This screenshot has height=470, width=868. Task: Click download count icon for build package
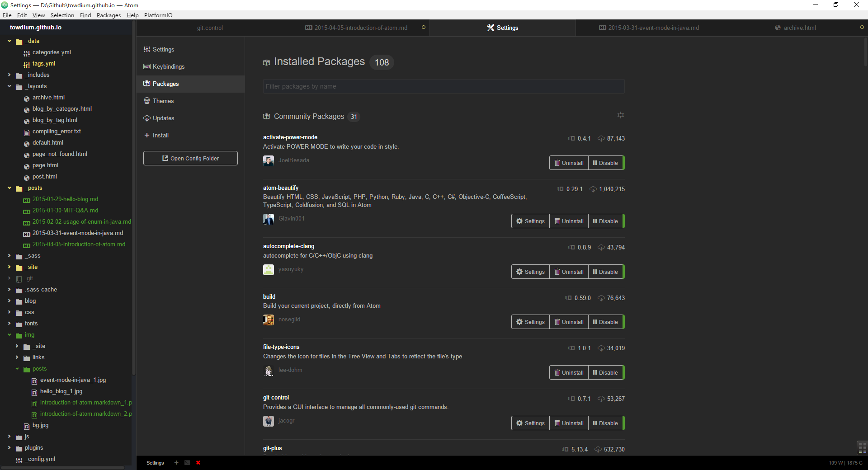[x=601, y=298]
